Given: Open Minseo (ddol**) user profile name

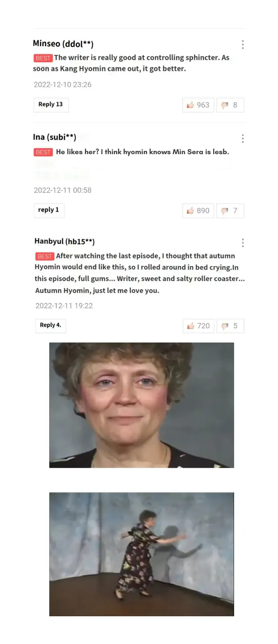Looking at the screenshot, I should pyautogui.click(x=63, y=43).
